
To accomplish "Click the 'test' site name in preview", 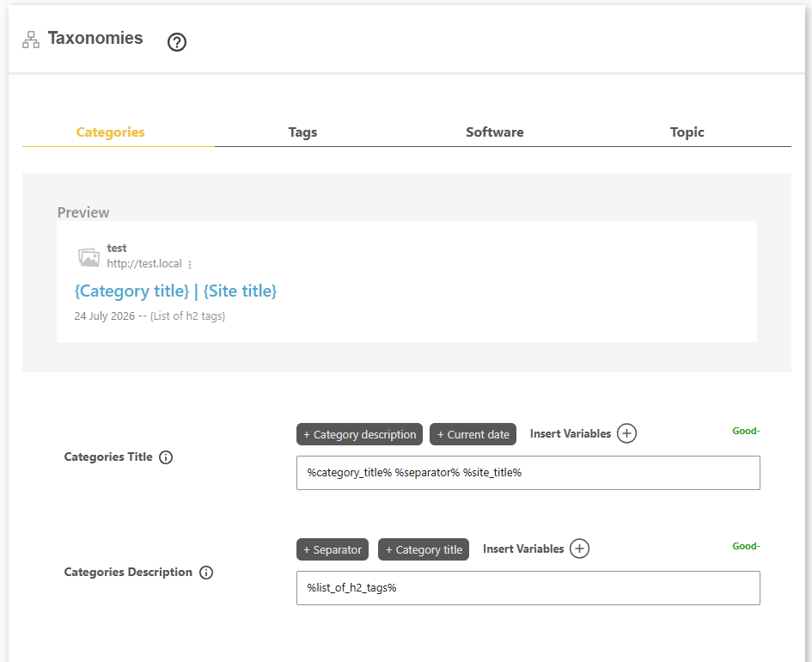I will 117,248.
